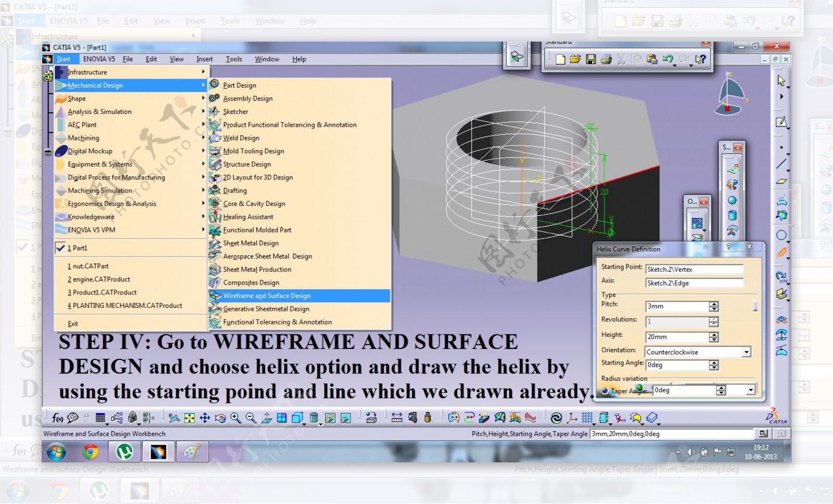Screen dimensions: 833x504
Task: Increase Starting Angle with up spinner
Action: (714, 363)
